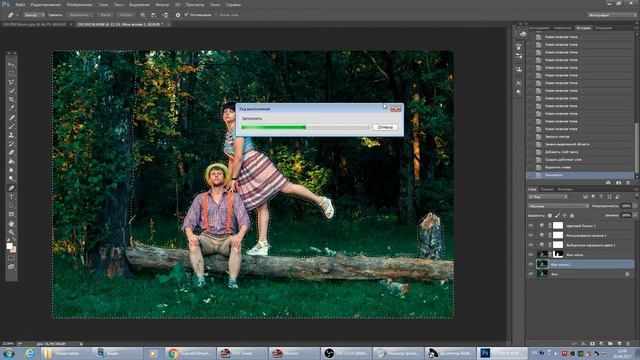Toggle lock transparent pixels
This screenshot has height=360, width=640.
(550, 216)
